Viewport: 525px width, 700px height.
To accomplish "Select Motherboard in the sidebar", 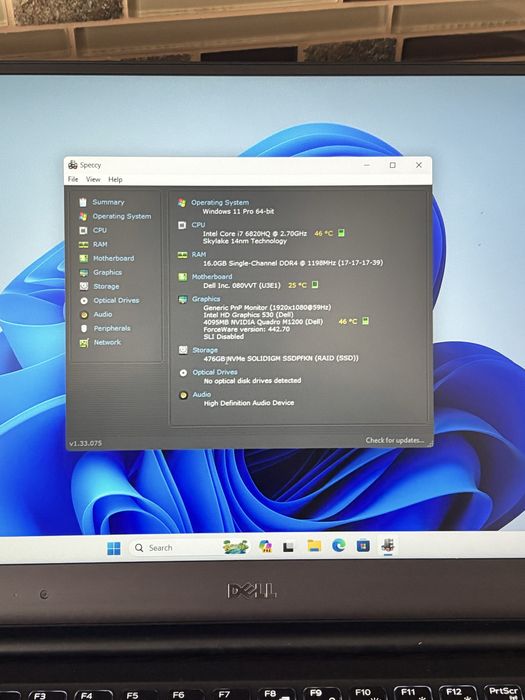I will tap(113, 258).
